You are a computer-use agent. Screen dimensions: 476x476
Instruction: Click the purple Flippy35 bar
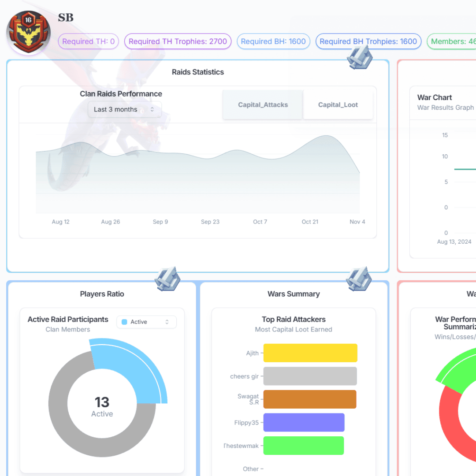[304, 422]
